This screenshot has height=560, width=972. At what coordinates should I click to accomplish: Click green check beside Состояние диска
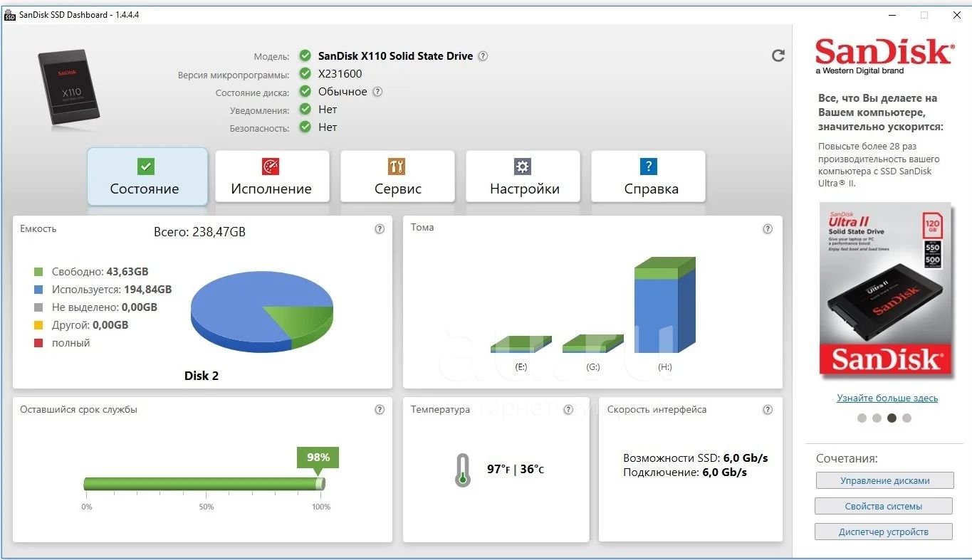coord(305,91)
